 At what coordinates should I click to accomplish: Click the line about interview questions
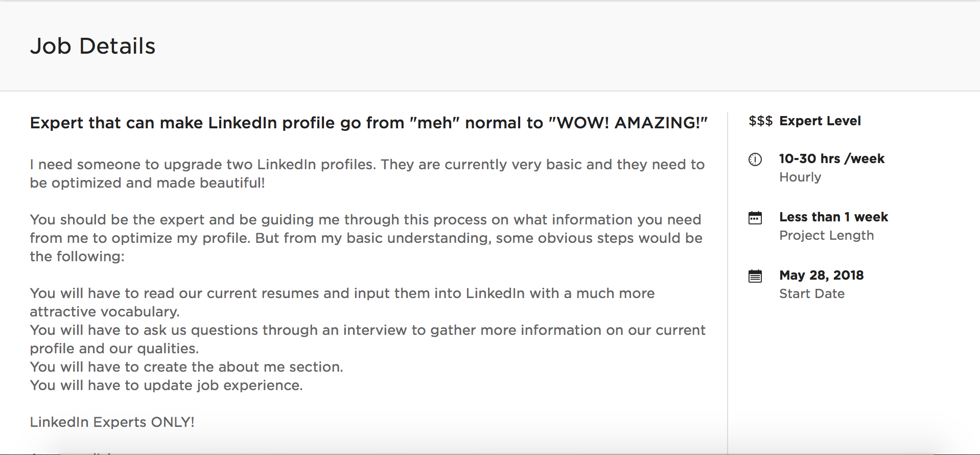[x=367, y=339]
